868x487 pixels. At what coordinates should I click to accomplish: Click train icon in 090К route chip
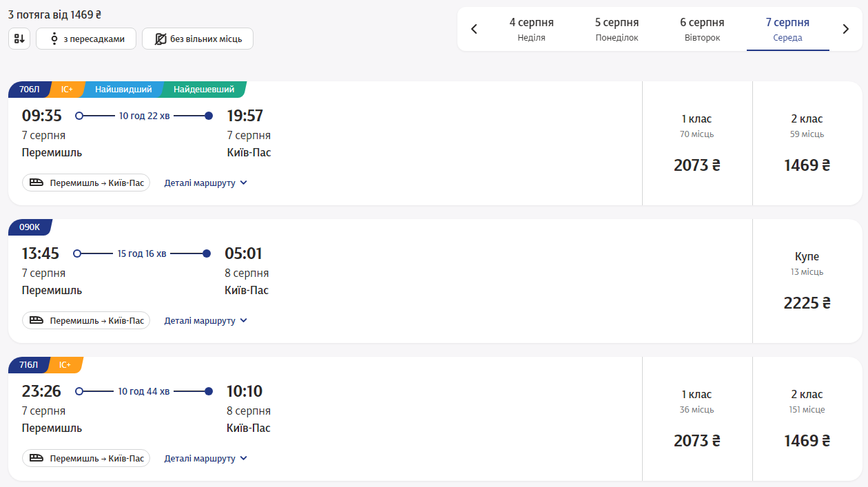click(37, 320)
